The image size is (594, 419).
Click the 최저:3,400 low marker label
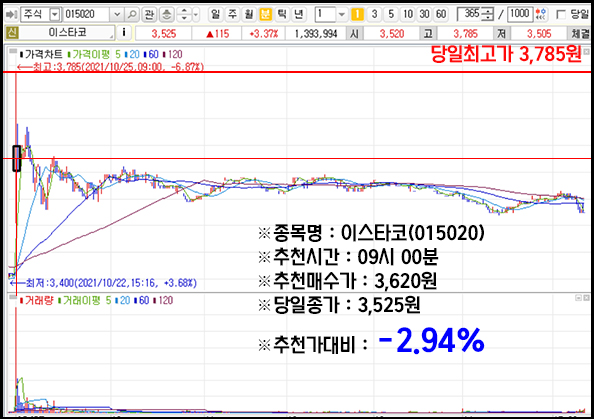104,283
